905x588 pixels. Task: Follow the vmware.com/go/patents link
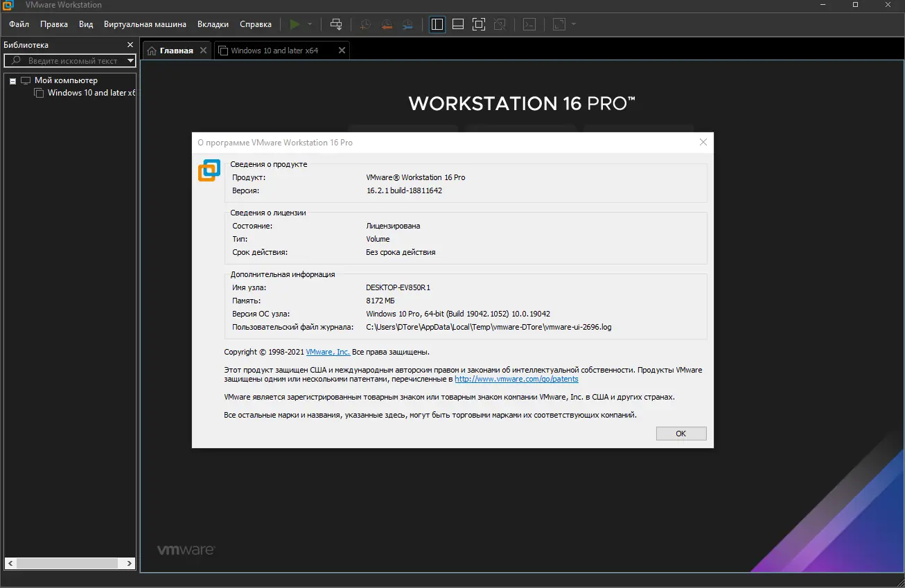[516, 379]
